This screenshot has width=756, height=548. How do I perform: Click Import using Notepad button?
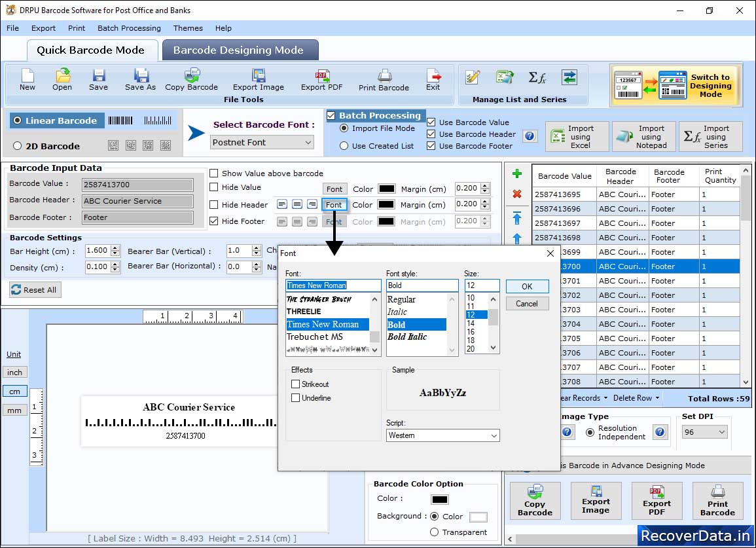(644, 137)
